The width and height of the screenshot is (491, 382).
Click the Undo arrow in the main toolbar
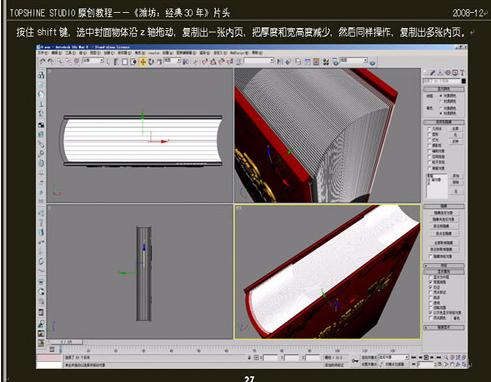pos(42,62)
